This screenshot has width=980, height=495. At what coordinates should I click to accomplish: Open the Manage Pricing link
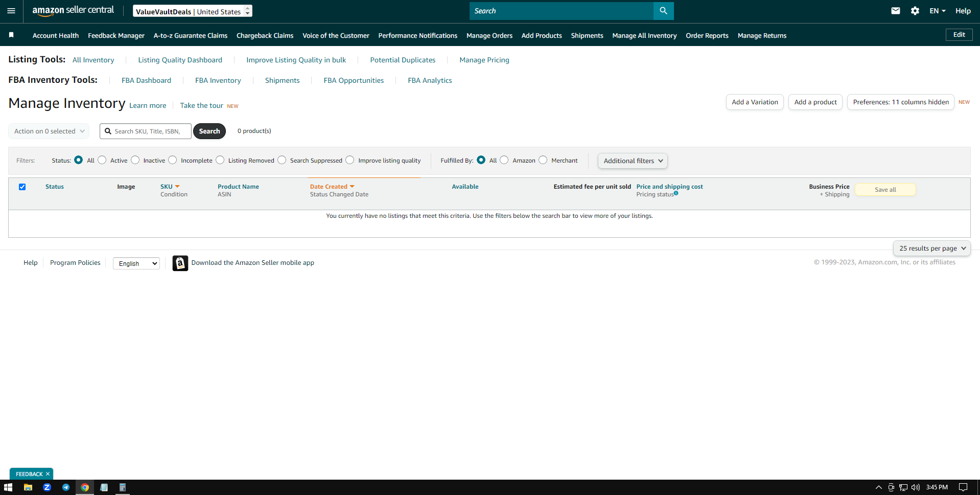484,60
